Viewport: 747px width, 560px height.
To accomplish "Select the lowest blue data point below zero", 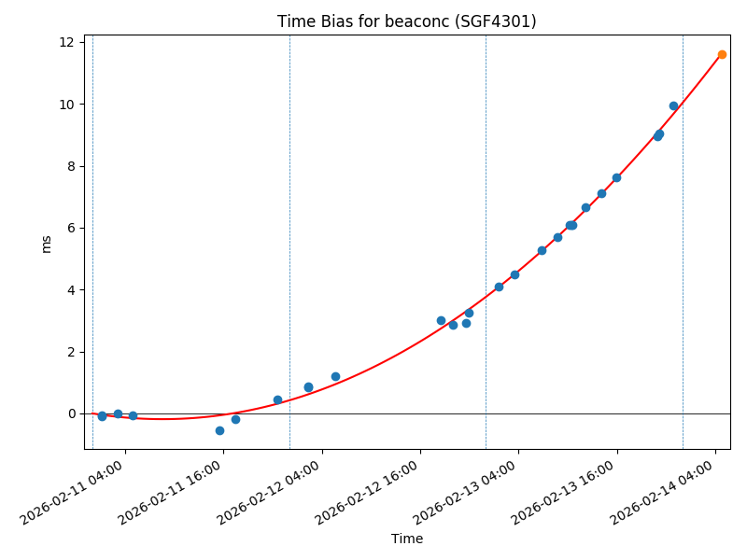I will [x=219, y=430].
